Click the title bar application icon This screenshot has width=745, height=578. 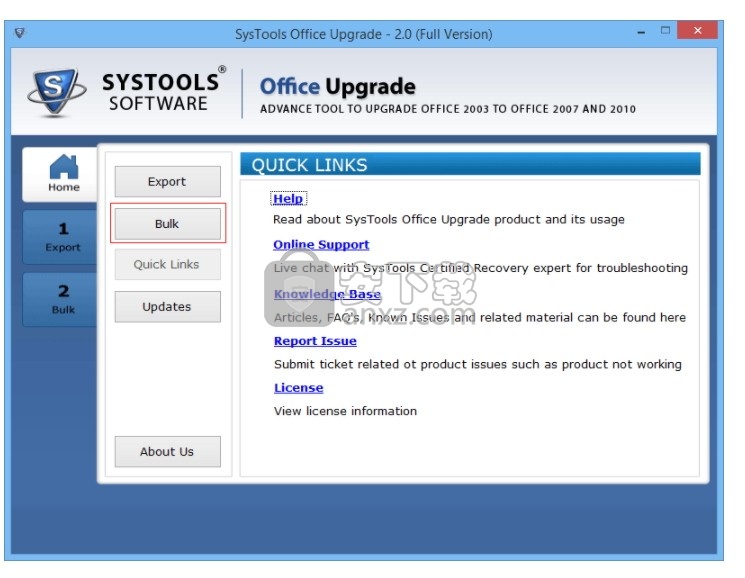click(x=19, y=33)
